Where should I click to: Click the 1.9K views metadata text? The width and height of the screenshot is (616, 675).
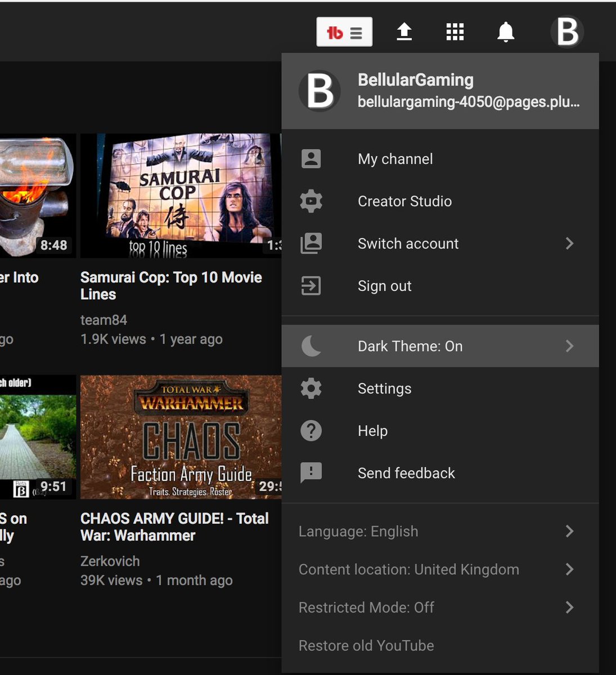[113, 339]
